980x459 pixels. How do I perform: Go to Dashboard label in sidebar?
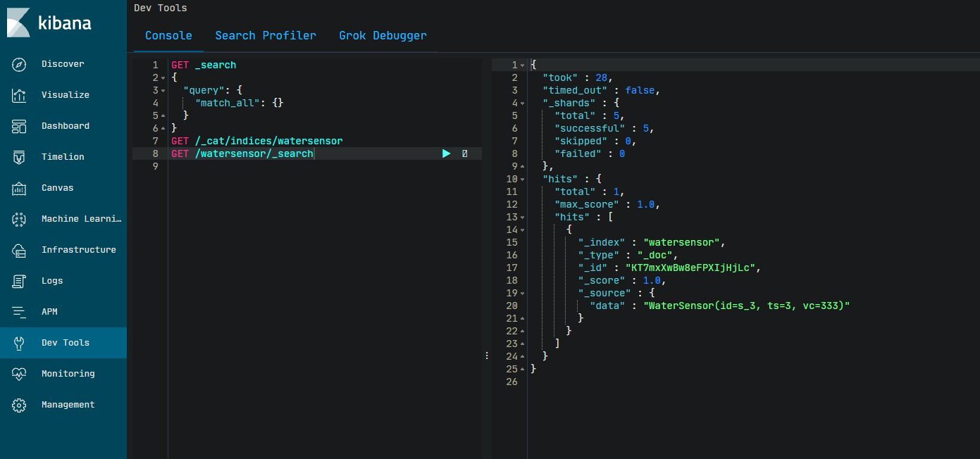(x=66, y=126)
